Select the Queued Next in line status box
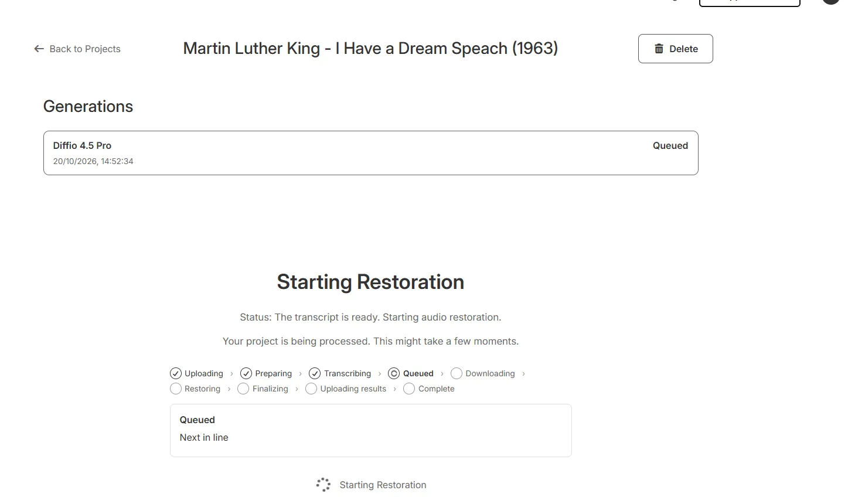Screen dimensions: 848x504 pos(371,430)
